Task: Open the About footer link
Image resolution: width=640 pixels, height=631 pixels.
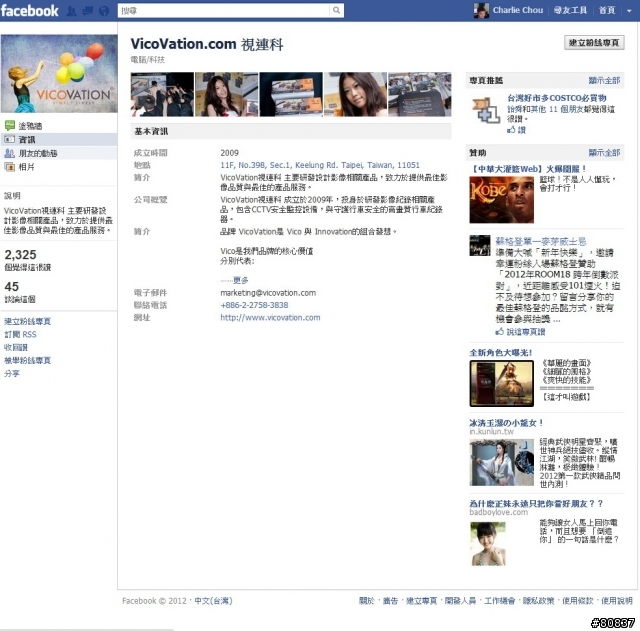Action: pos(367,601)
